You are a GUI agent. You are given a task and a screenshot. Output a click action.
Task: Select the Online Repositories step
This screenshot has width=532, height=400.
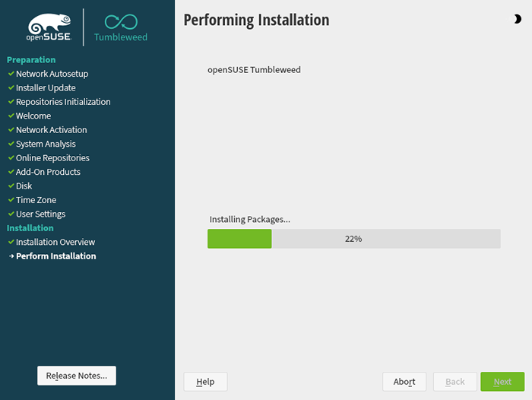point(52,158)
